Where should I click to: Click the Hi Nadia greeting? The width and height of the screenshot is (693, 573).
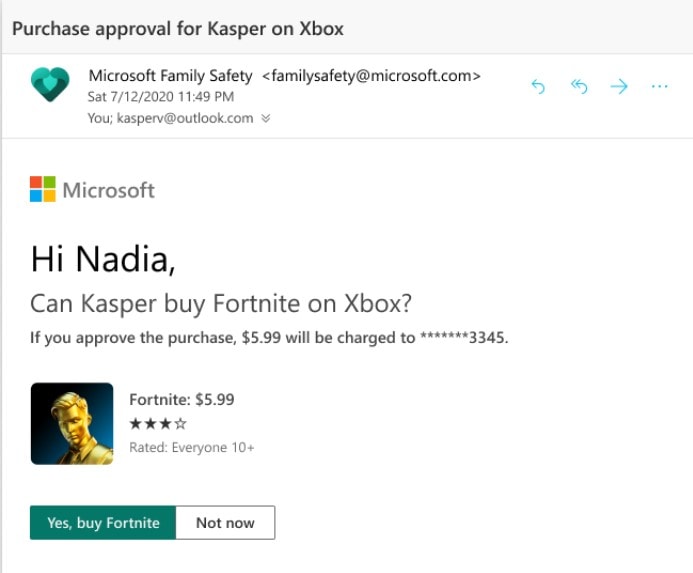coord(103,259)
